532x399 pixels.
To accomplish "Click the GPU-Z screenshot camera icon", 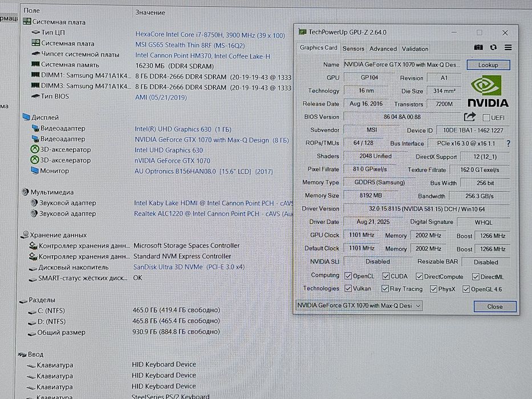I will tap(478, 47).
